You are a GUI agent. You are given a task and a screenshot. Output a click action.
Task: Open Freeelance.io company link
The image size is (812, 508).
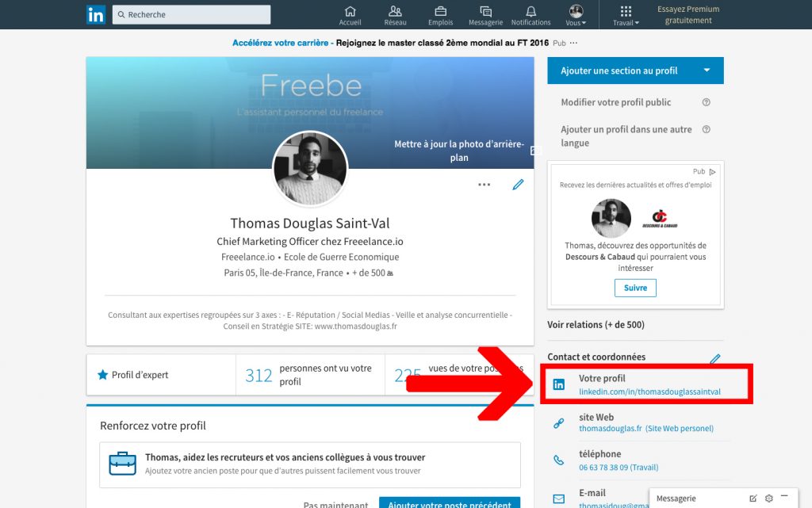[247, 257]
